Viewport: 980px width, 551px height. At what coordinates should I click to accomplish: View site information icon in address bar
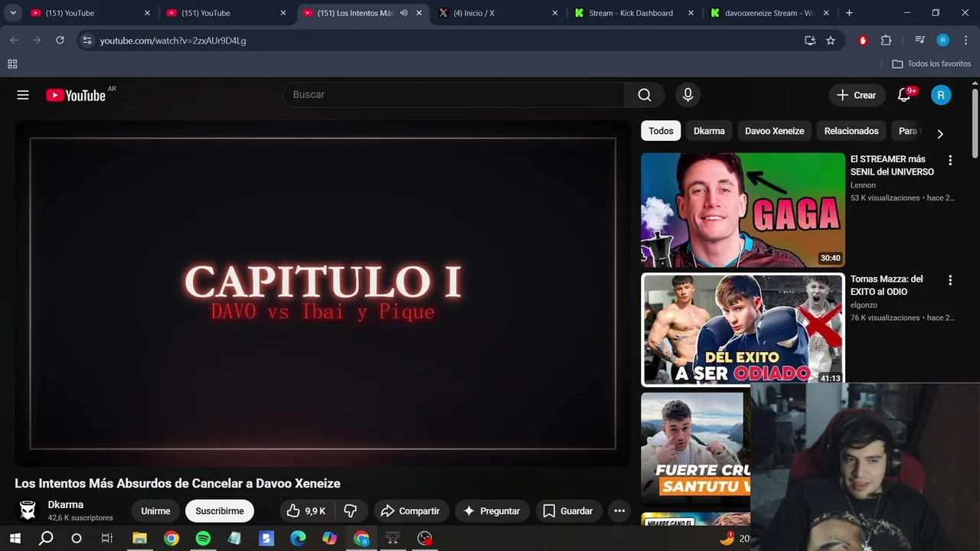point(87,41)
